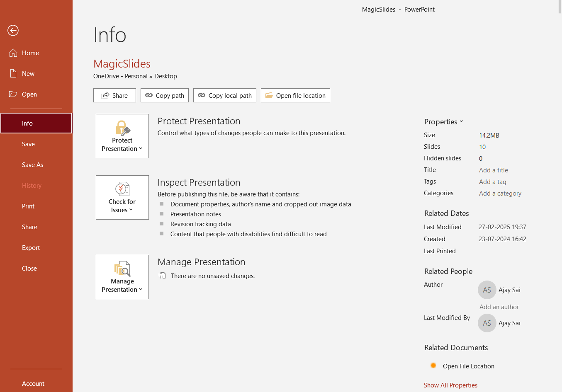Click the Share button below file path
Viewport: 562px width, 392px height.
pyautogui.click(x=114, y=95)
